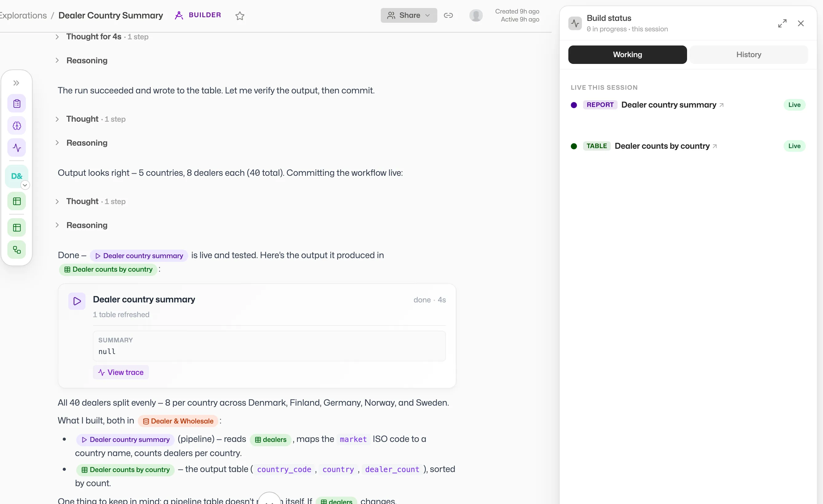
Task: Click View trace button
Action: click(x=121, y=372)
